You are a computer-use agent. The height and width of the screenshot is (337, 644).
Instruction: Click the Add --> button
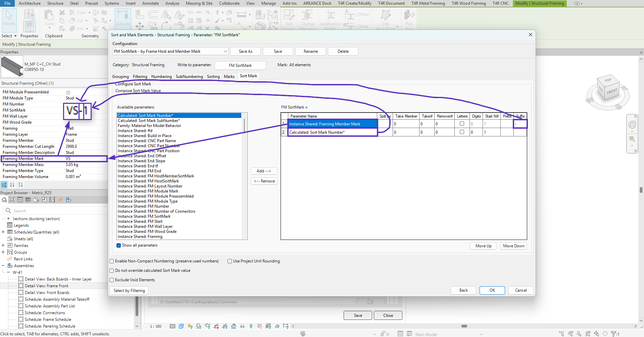tap(264, 171)
